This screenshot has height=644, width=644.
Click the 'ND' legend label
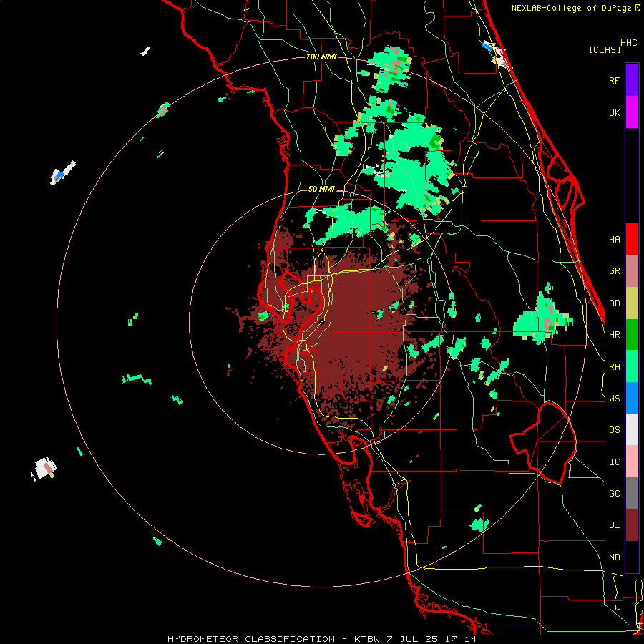click(614, 557)
